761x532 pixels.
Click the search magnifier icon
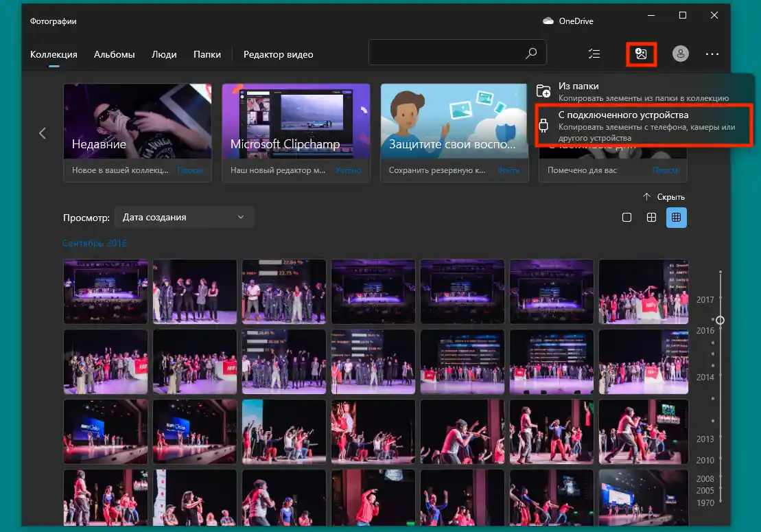[531, 54]
